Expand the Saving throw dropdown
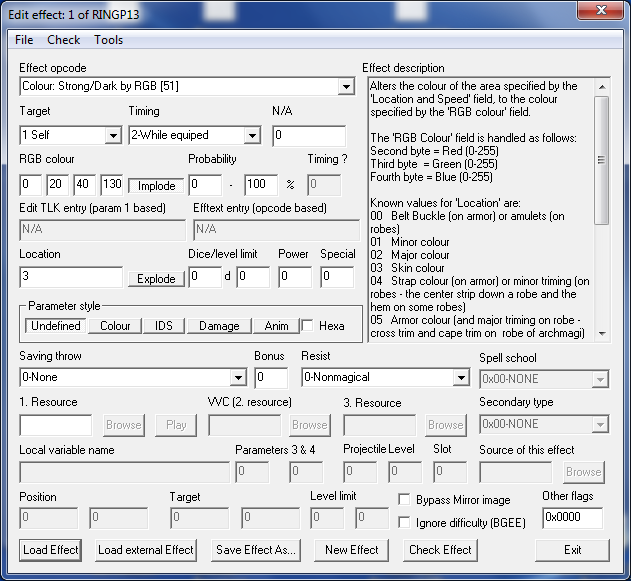This screenshot has width=631, height=581. [238, 377]
